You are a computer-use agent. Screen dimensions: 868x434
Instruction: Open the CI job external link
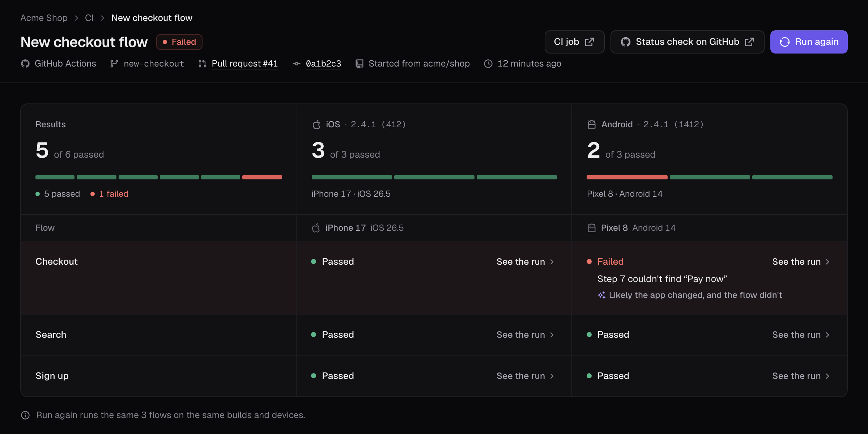click(x=574, y=42)
